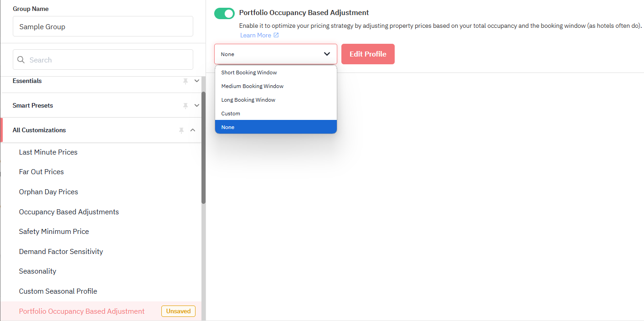Click the sidebar vertical scrollbar

coord(204,148)
